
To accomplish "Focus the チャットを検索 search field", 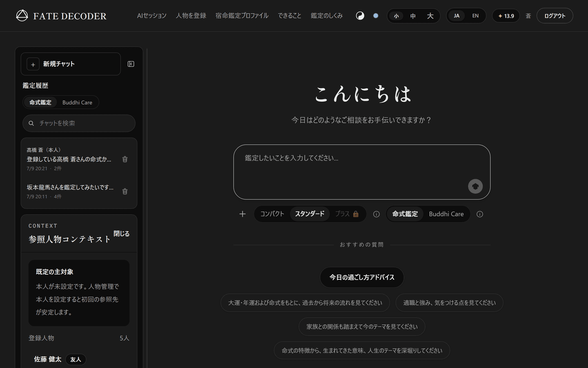I will click(79, 123).
